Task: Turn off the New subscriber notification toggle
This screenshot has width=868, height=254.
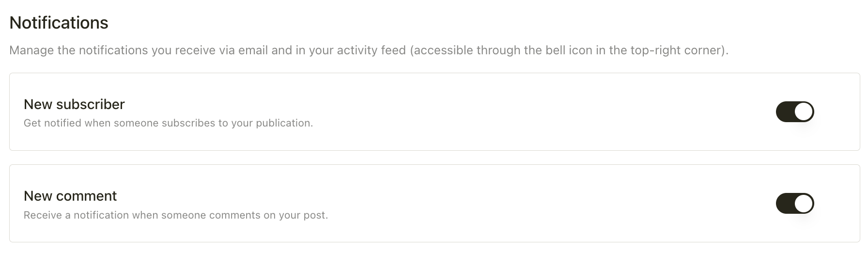Action: pos(795,111)
